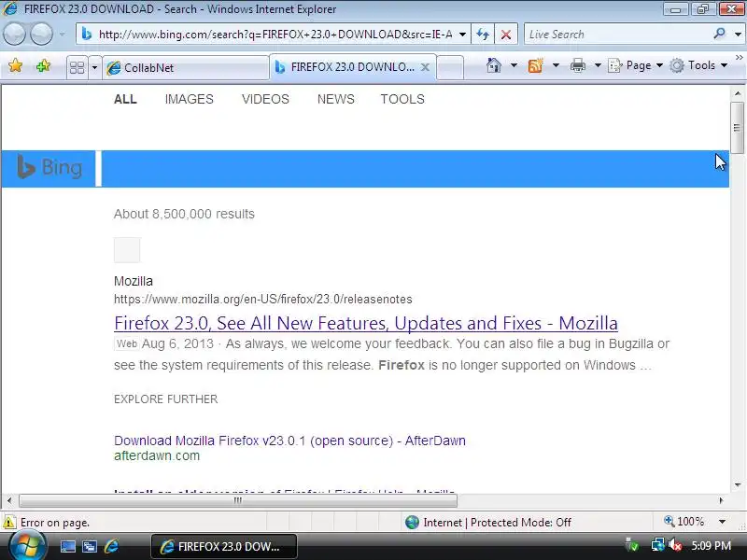Expand the Home button dropdown arrow

tap(514, 65)
